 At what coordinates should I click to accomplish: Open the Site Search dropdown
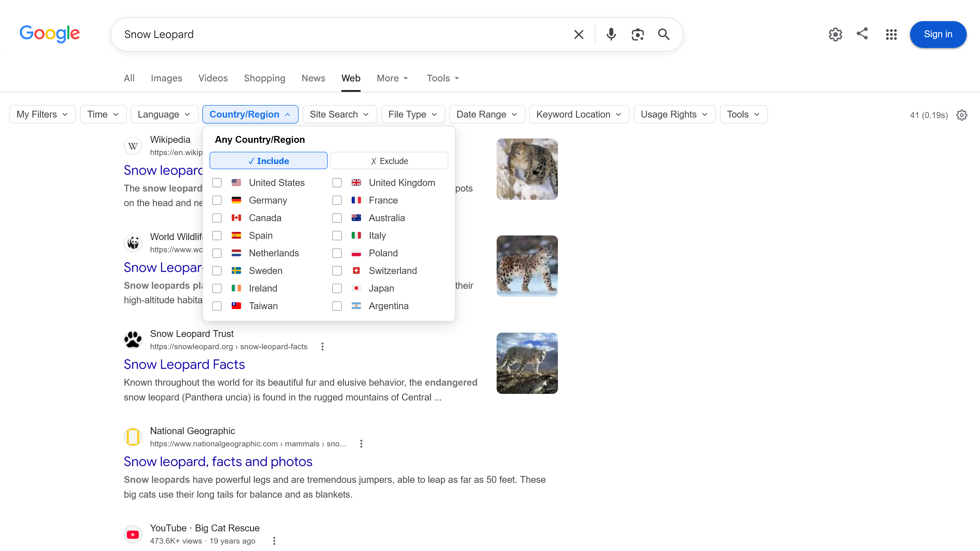339,115
